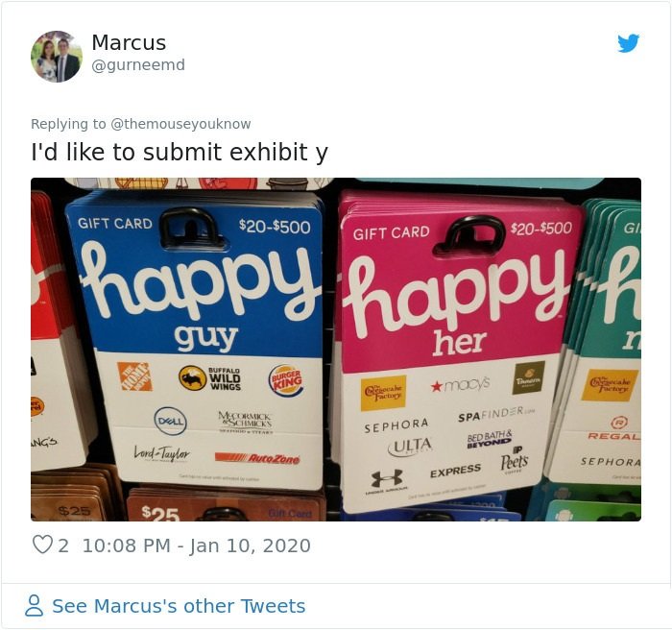This screenshot has width=672, height=630.
Task: Click the like count number 2
Action: pos(63,545)
